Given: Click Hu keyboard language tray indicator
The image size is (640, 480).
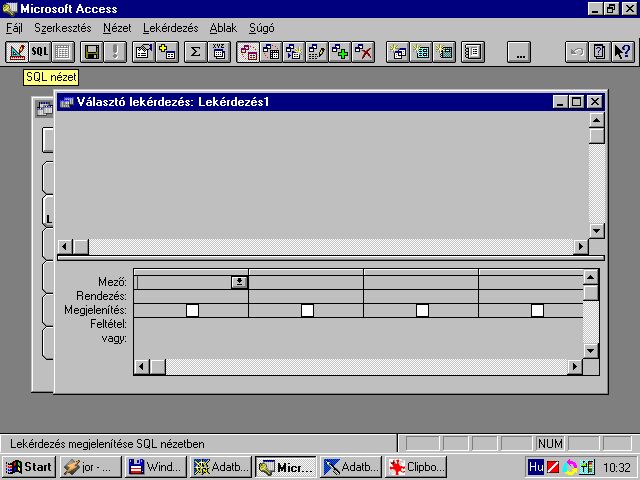Looking at the screenshot, I should [x=536, y=467].
